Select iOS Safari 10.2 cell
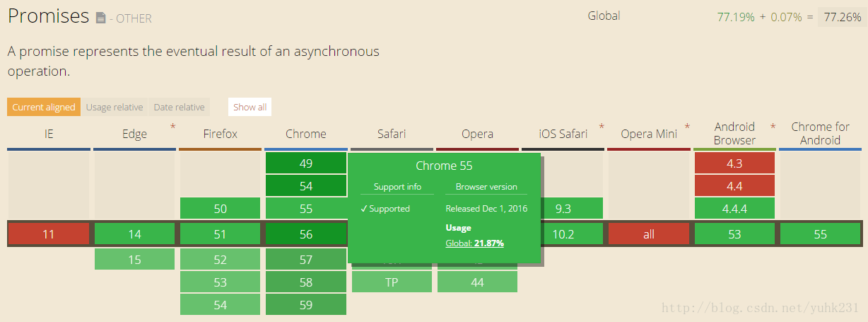Viewport: 868px width, 322px height. (x=563, y=234)
